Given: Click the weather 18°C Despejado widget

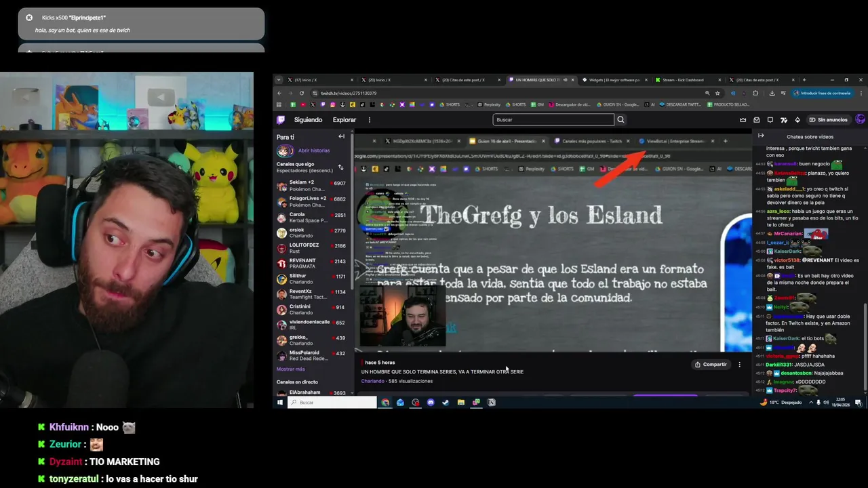Looking at the screenshot, I should pyautogui.click(x=781, y=403).
